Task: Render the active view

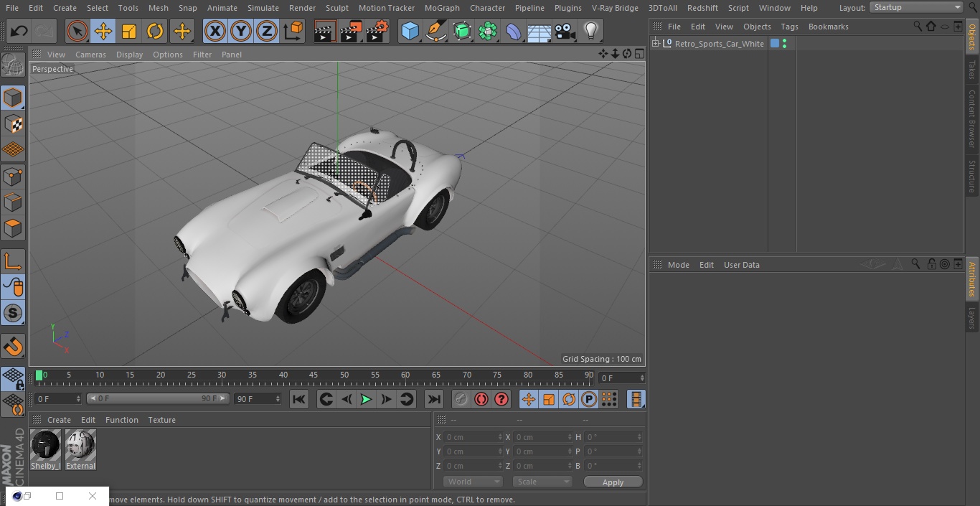Action: [325, 31]
